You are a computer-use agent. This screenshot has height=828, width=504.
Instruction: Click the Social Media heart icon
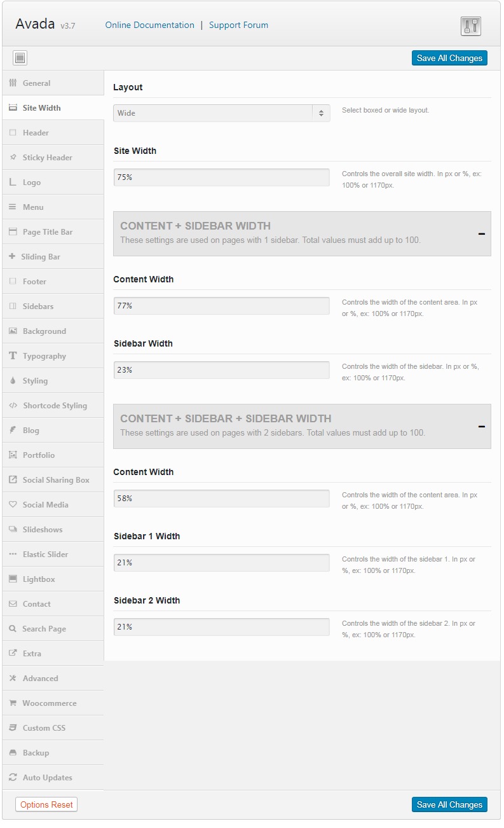coord(13,505)
